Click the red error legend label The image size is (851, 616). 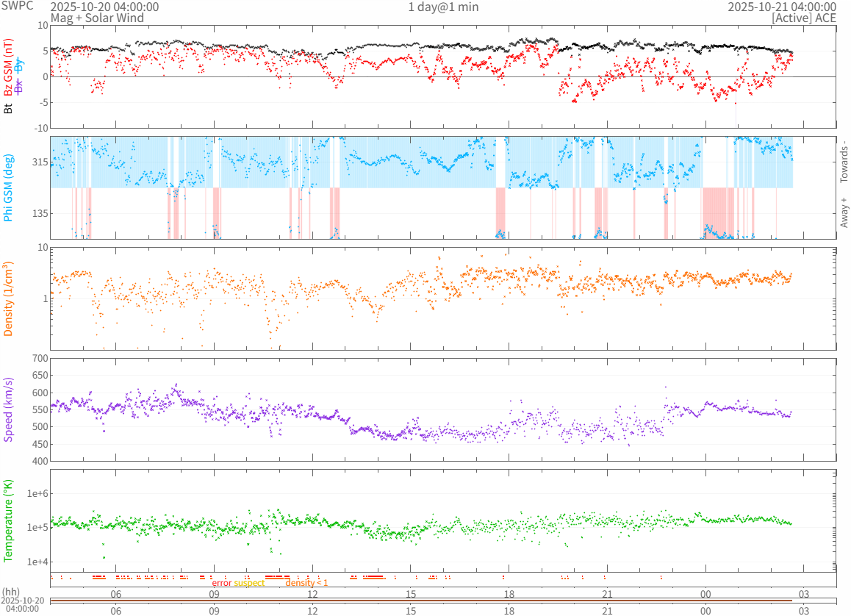point(222,583)
